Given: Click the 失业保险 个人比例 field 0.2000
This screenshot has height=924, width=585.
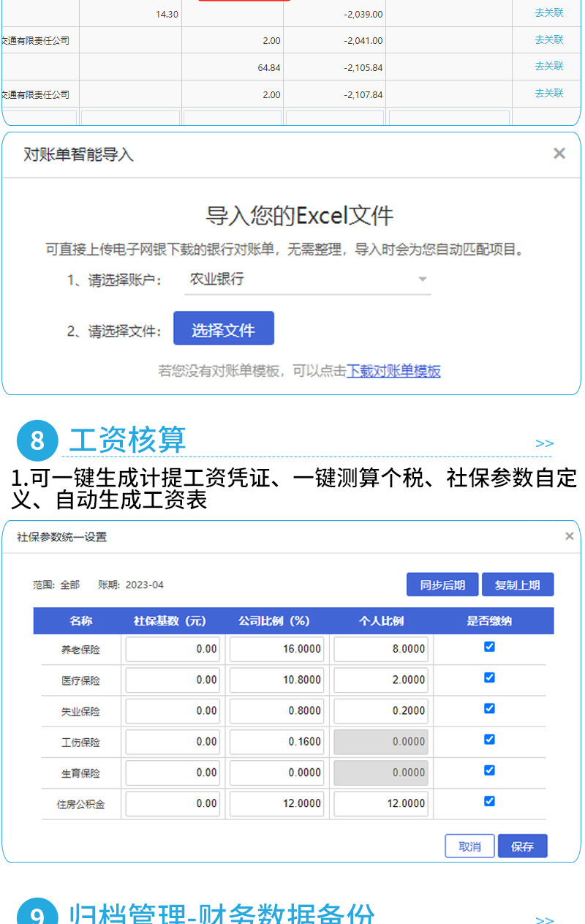Looking at the screenshot, I should (381, 710).
